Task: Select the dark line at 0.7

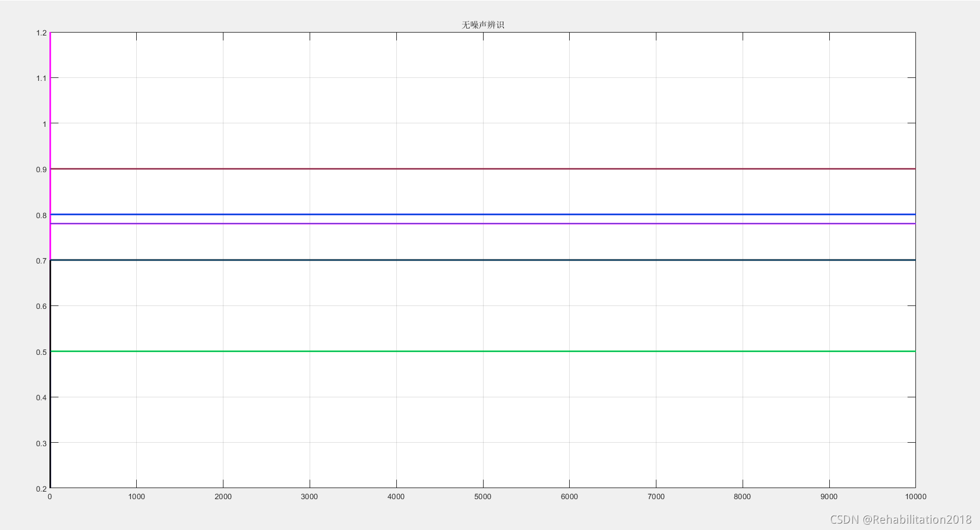Action: 483,260
